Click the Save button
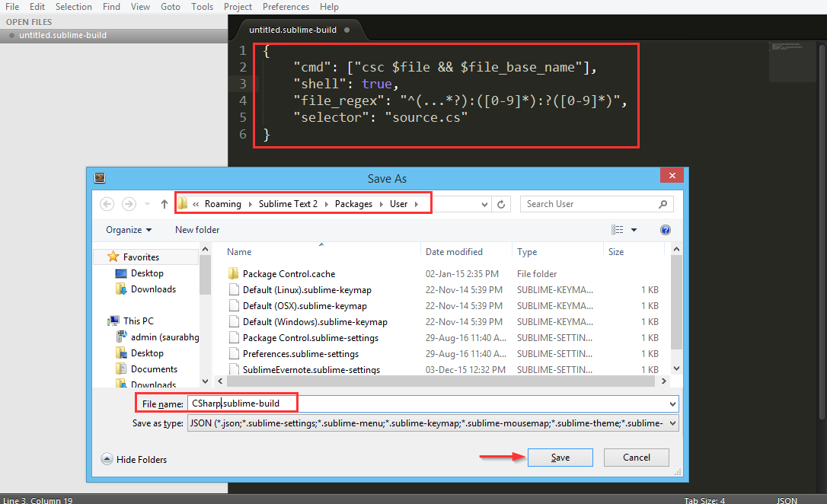Image resolution: width=827 pixels, height=504 pixels. click(560, 457)
